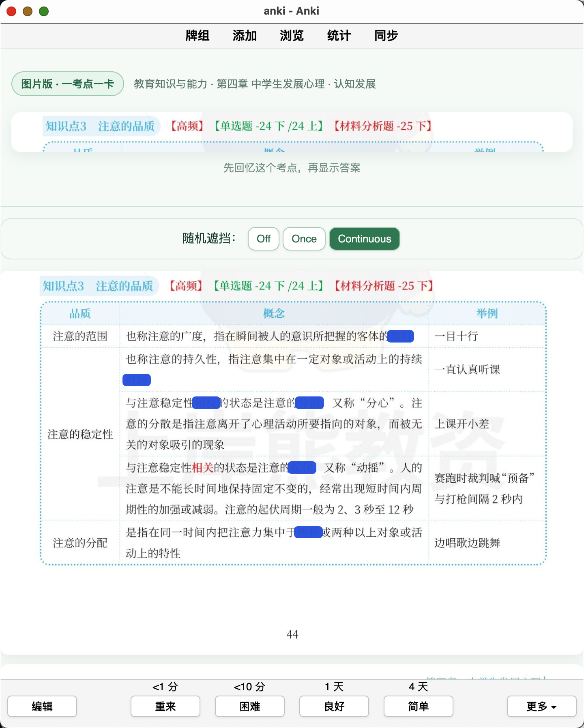Click 添加 to add a card
Screen dimensions: 584x728
pyautogui.click(x=245, y=36)
